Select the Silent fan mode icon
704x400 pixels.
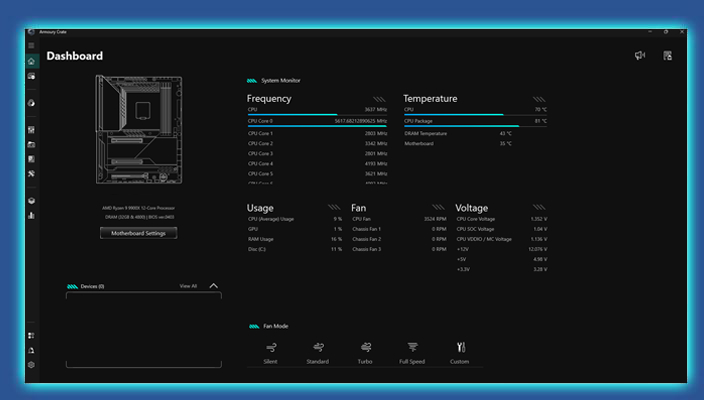[x=270, y=347]
